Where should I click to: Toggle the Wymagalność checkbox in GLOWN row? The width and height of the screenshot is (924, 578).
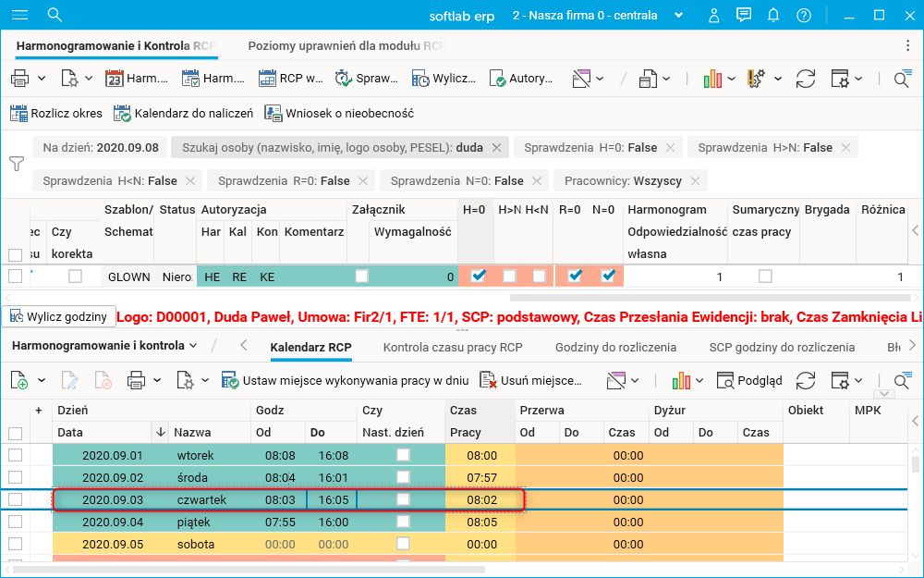coord(361,276)
